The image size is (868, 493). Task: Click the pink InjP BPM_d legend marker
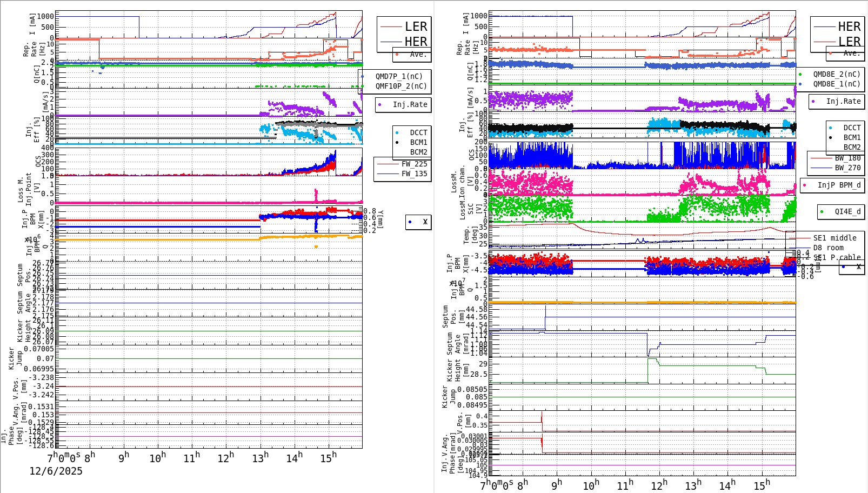click(x=804, y=185)
